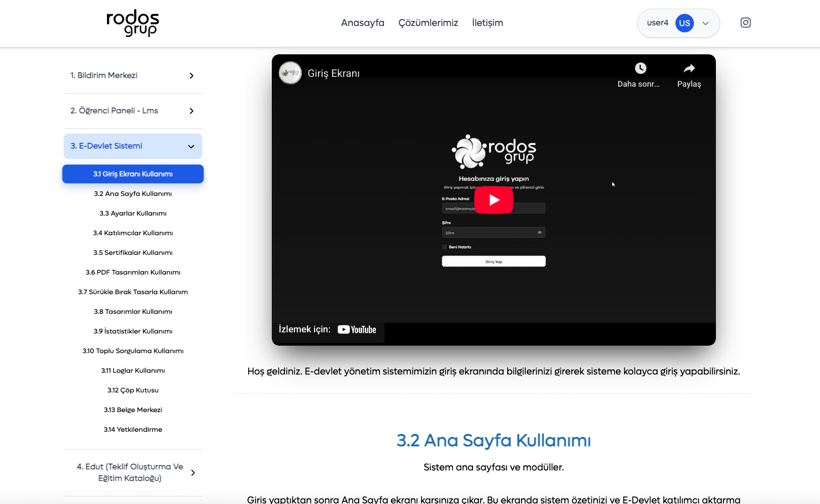This screenshot has width=820, height=504.
Task: Go to Anasayfa in navigation
Action: pyautogui.click(x=363, y=23)
